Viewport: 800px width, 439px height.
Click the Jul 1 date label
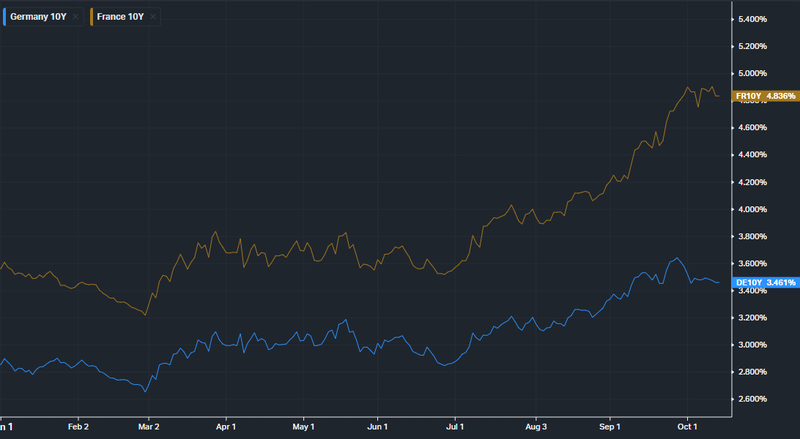tap(455, 427)
